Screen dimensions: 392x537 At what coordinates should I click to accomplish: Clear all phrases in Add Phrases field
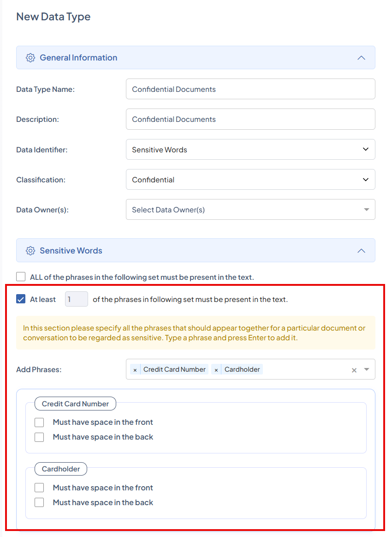[x=354, y=370]
